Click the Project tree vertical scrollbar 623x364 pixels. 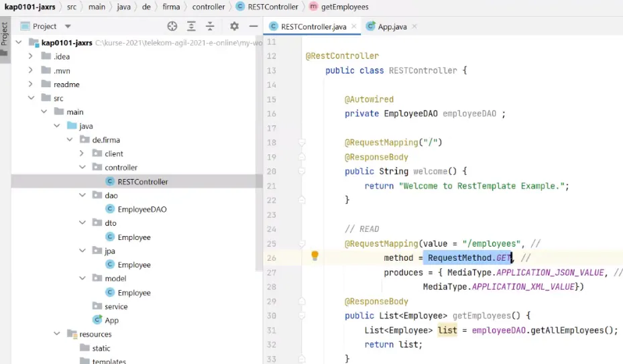(260, 153)
